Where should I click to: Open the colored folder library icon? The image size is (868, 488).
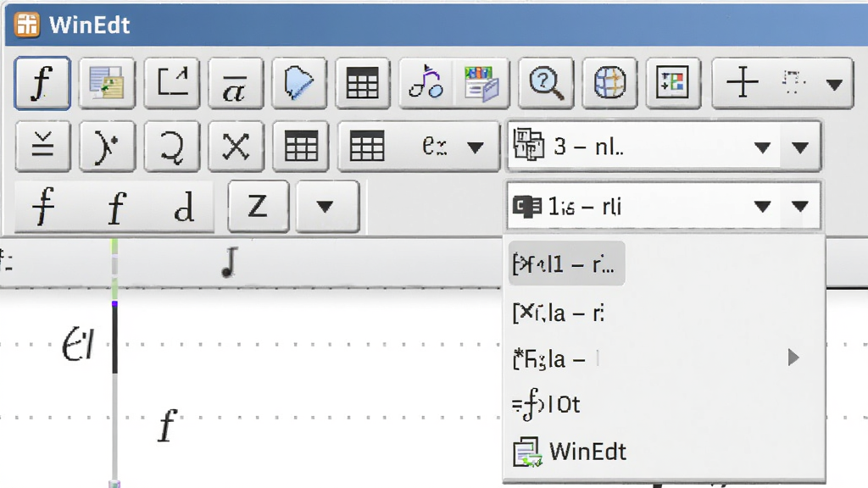point(481,83)
